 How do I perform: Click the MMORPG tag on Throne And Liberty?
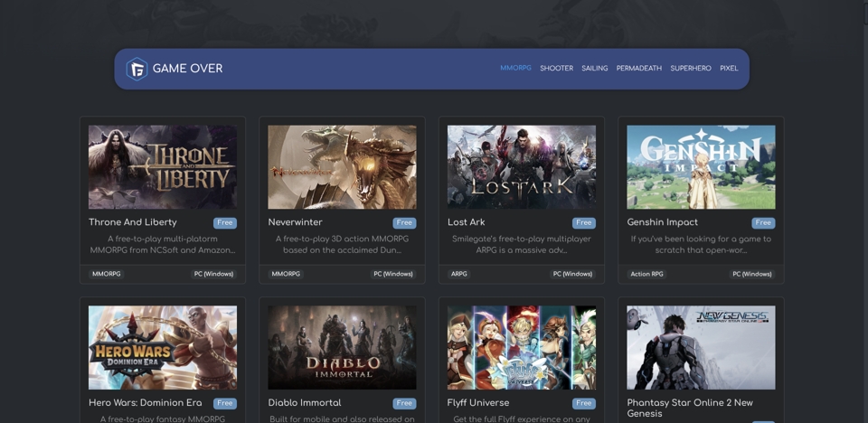point(107,274)
